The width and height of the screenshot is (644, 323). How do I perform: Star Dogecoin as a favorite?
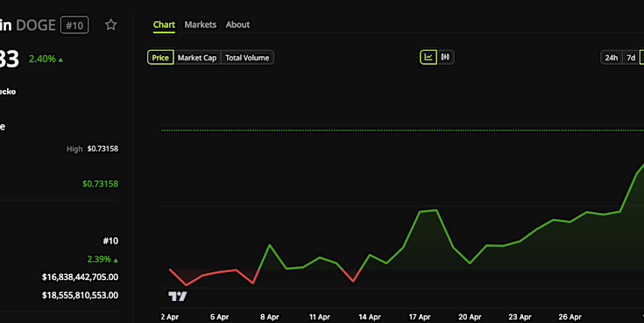tap(111, 25)
